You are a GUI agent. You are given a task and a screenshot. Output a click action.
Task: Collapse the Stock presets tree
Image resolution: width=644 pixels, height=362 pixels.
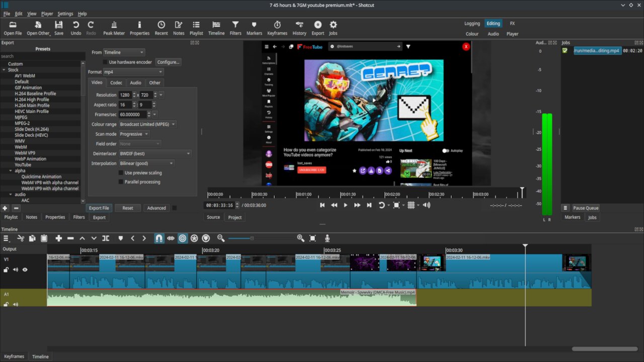click(x=4, y=70)
